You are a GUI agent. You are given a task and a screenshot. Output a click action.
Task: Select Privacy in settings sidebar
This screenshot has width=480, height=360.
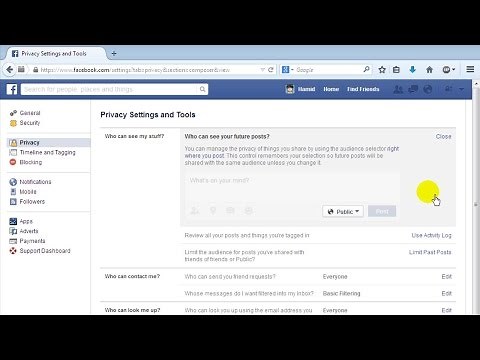[49, 143]
